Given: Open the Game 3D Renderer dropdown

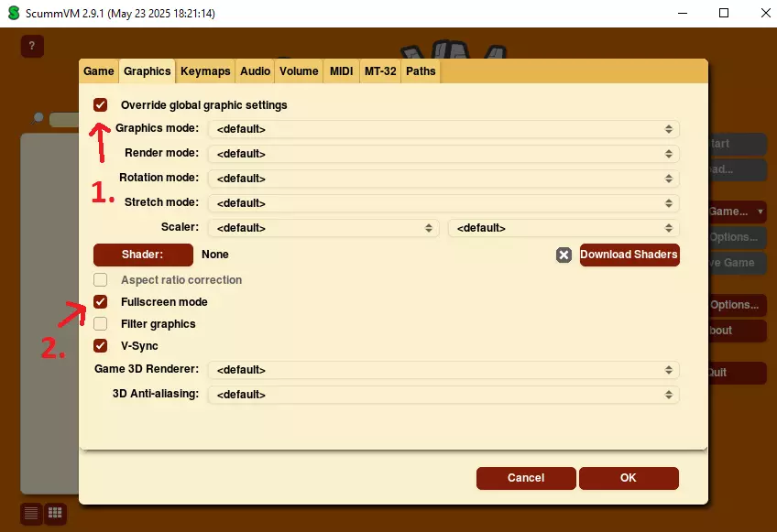Looking at the screenshot, I should 443,370.
